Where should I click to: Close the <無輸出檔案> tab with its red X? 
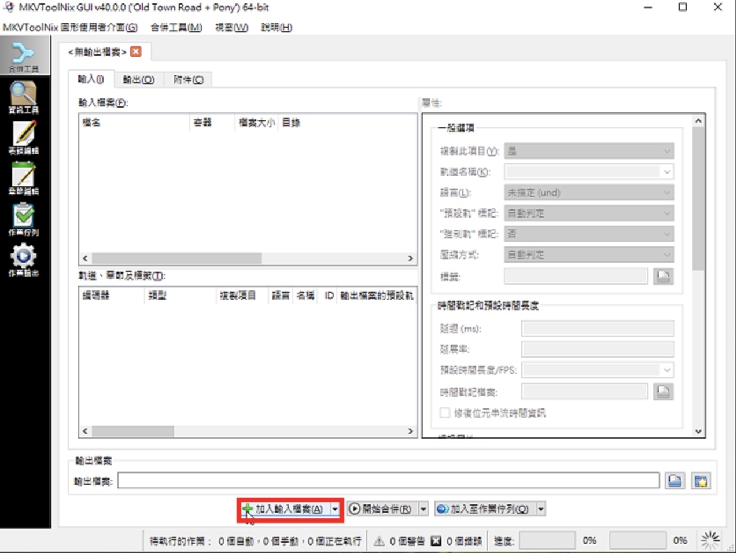136,51
